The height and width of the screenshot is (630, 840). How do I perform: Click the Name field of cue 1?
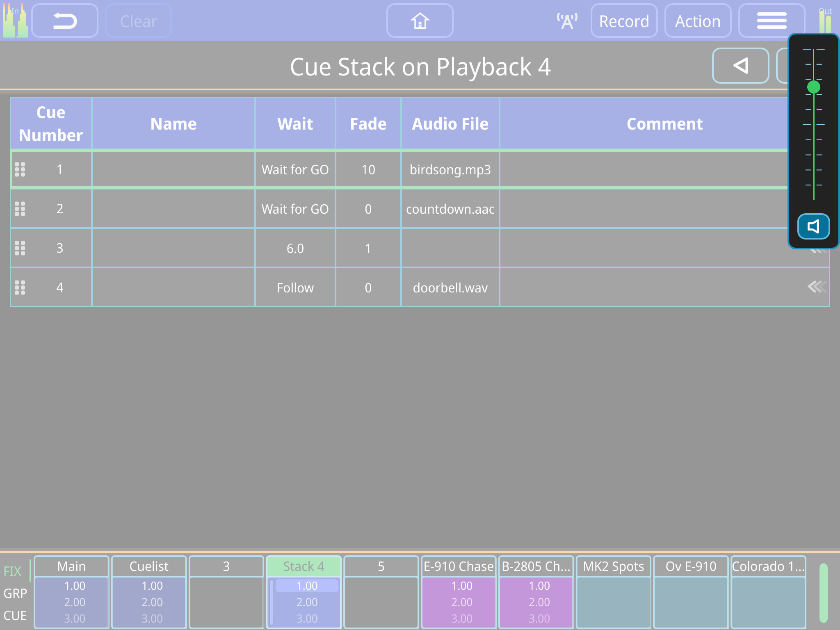tap(173, 170)
